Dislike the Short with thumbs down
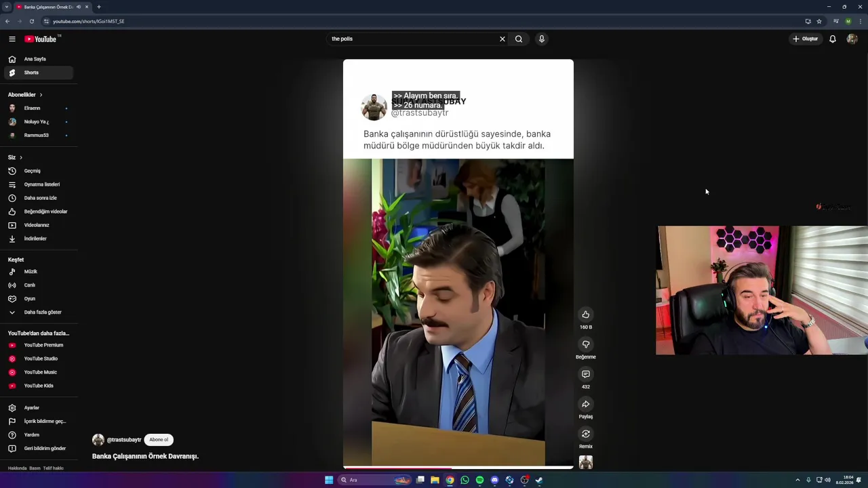The width and height of the screenshot is (868, 488). (x=586, y=344)
